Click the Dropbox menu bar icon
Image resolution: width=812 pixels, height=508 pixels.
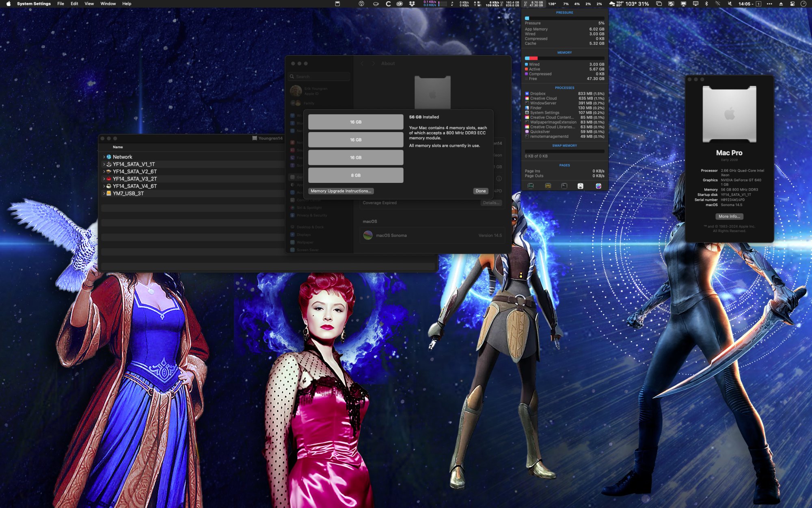coord(412,4)
